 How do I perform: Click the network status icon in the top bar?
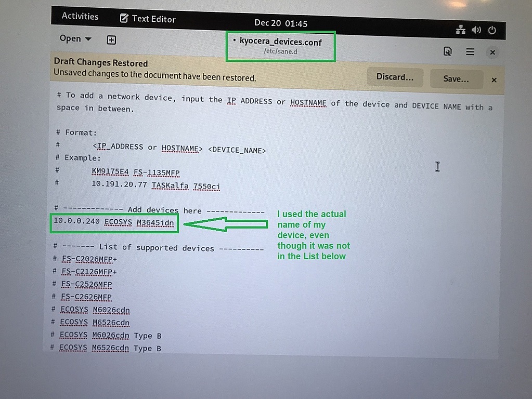460,30
